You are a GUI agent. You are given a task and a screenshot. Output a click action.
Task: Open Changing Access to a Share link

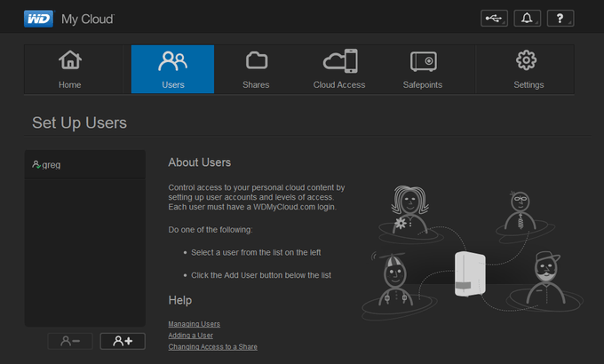point(212,346)
